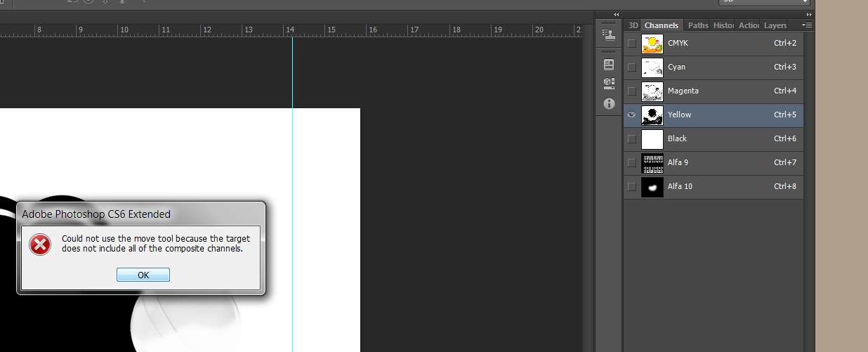This screenshot has height=352, width=868.
Task: Click the Ctrl+5 shortcut label
Action: 785,115
